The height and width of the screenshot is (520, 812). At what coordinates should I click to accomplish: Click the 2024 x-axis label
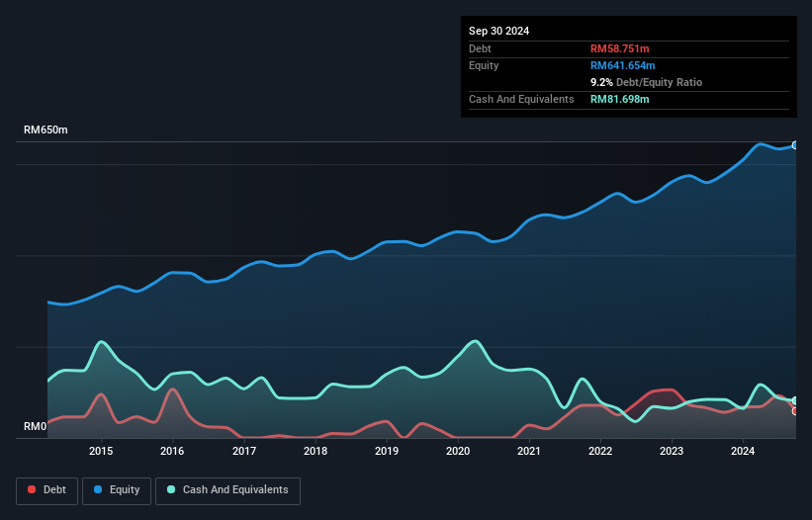(x=743, y=451)
